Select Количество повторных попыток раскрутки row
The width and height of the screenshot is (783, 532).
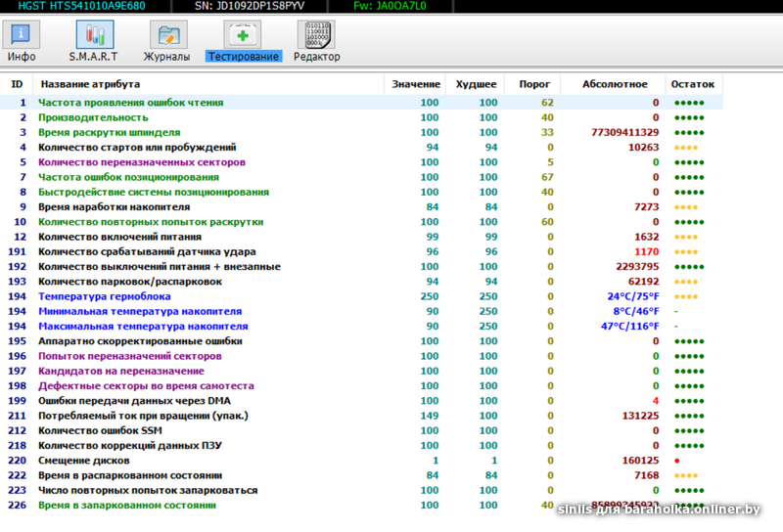(x=361, y=222)
